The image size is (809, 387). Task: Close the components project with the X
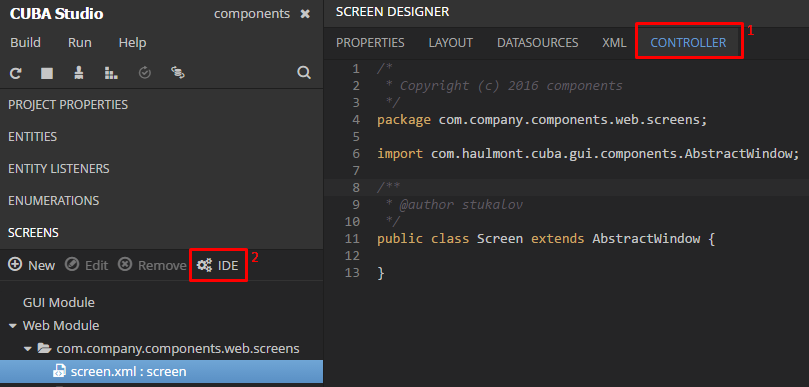[x=305, y=14]
